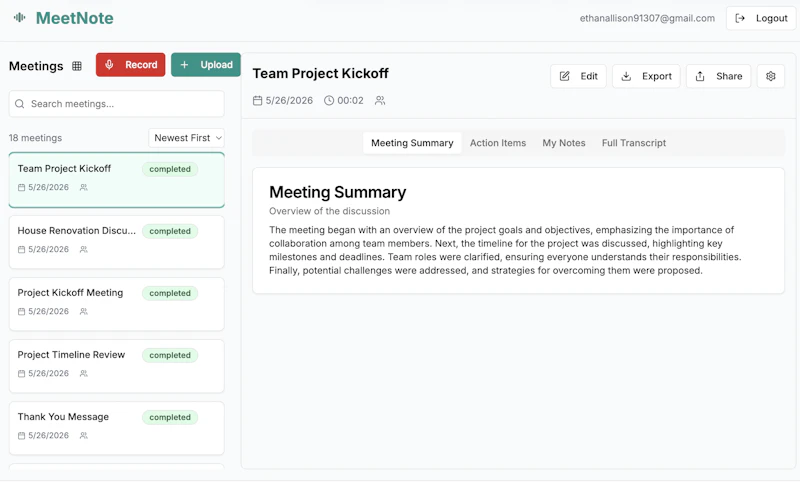The width and height of the screenshot is (800, 482).
Task: Click the Meetings sidebar heading
Action: (36, 66)
